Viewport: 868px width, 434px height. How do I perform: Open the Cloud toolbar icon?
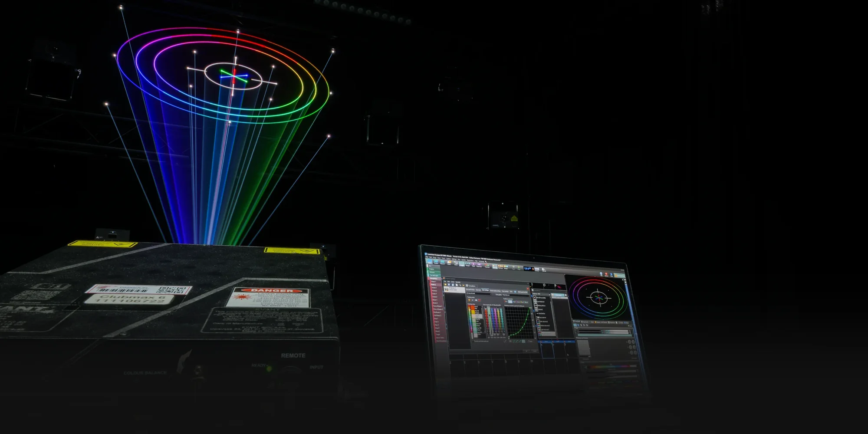point(449,263)
